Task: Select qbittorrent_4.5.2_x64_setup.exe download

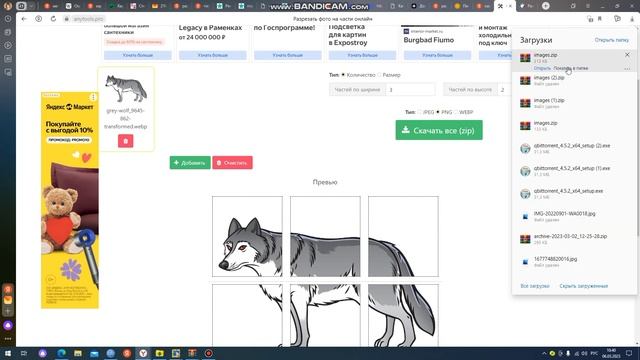Action: [x=574, y=194]
